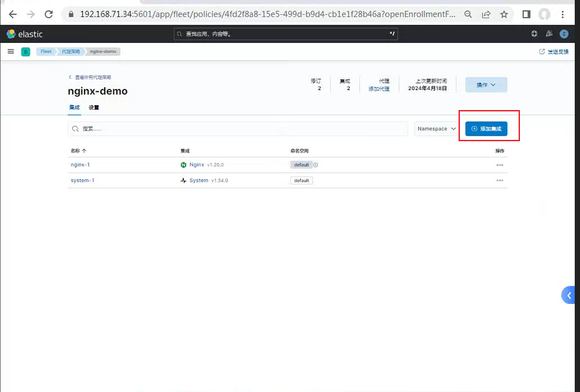Click the Elastic logo
The width and height of the screenshot is (580, 392).
coord(25,34)
